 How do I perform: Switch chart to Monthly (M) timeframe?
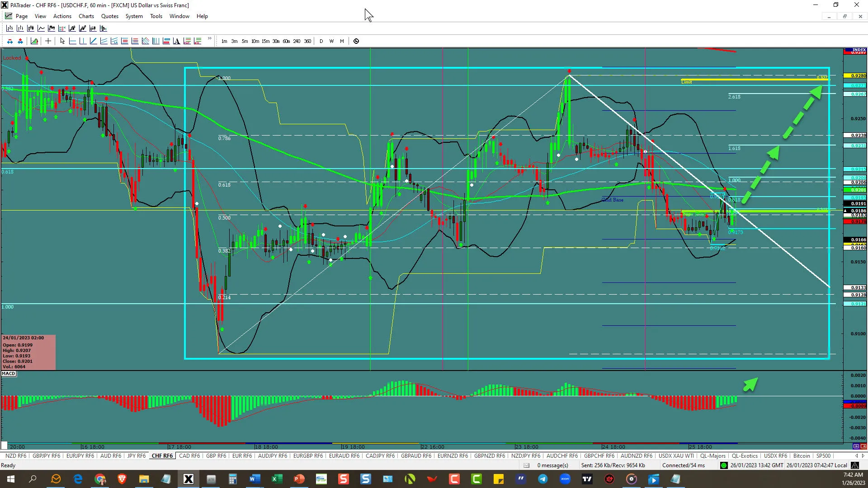pyautogui.click(x=342, y=41)
